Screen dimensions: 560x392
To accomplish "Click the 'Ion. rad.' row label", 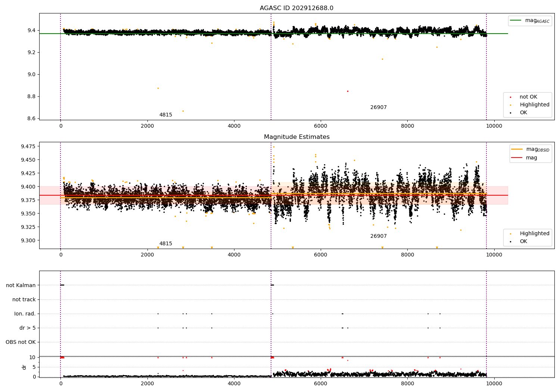I will tap(25, 314).
